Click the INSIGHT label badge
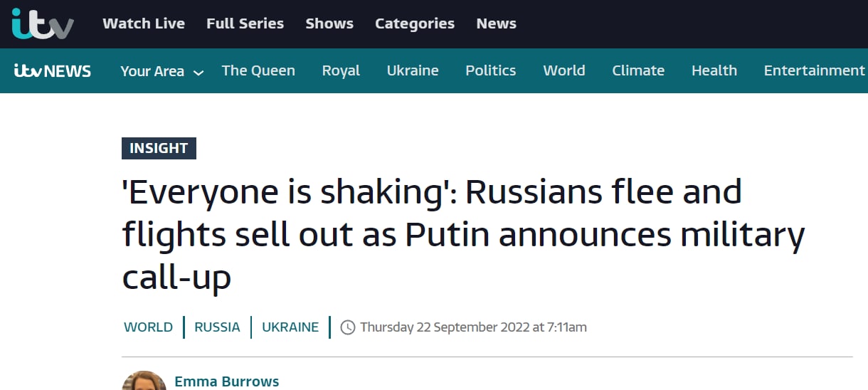The image size is (868, 390). pos(159,148)
